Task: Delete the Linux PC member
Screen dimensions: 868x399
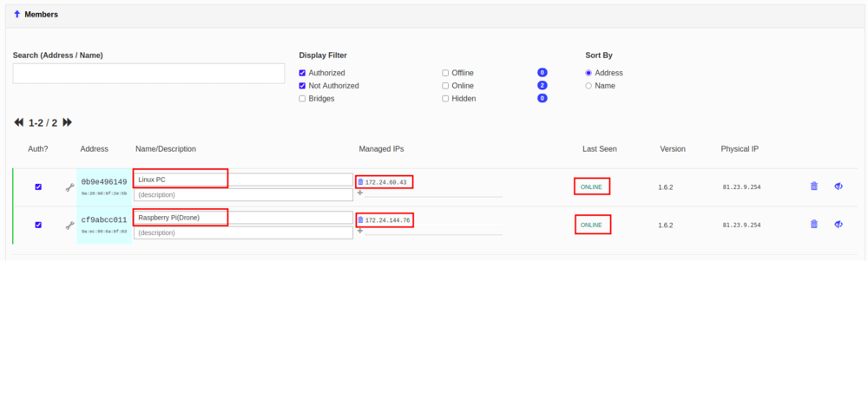Action: (x=813, y=186)
